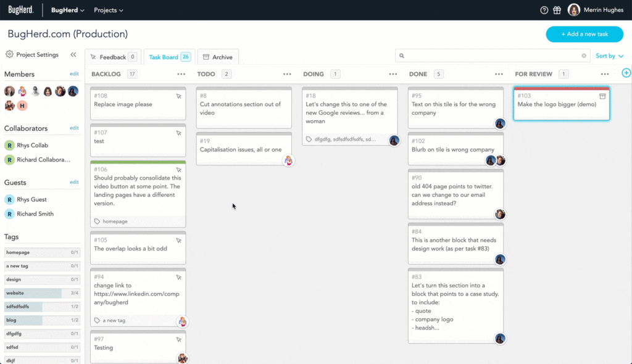Open the FOR REVIEW column options menu
632x364 pixels.
point(605,74)
